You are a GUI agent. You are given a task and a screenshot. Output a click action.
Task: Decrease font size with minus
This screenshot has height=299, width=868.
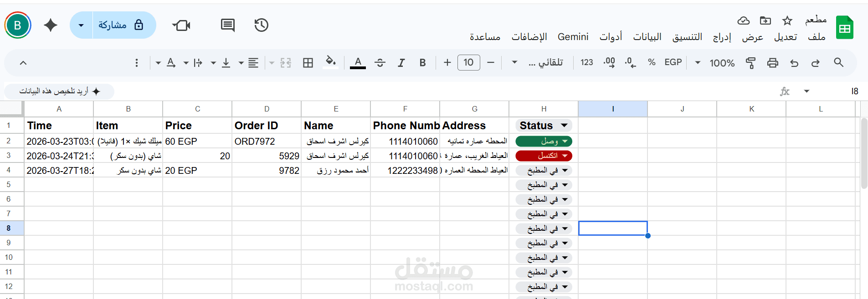[491, 62]
